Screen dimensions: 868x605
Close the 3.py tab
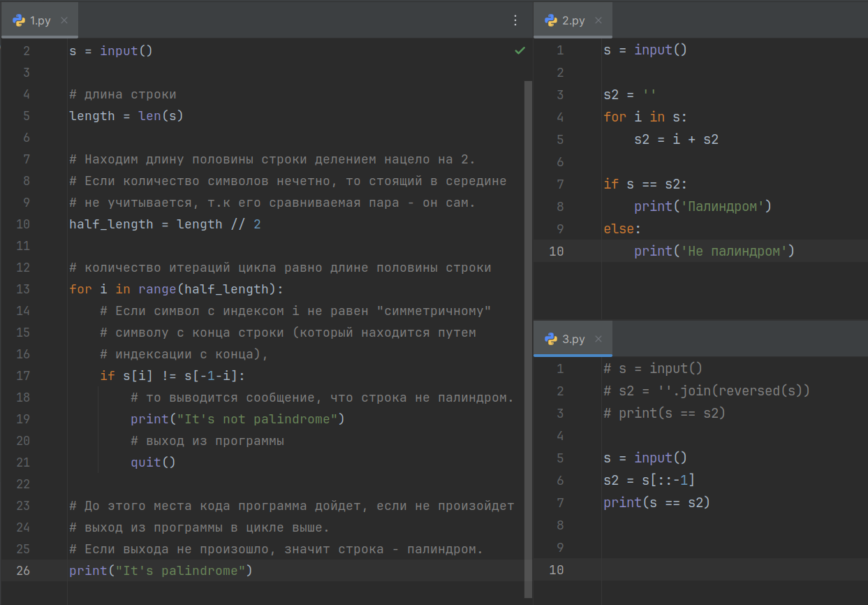(598, 339)
